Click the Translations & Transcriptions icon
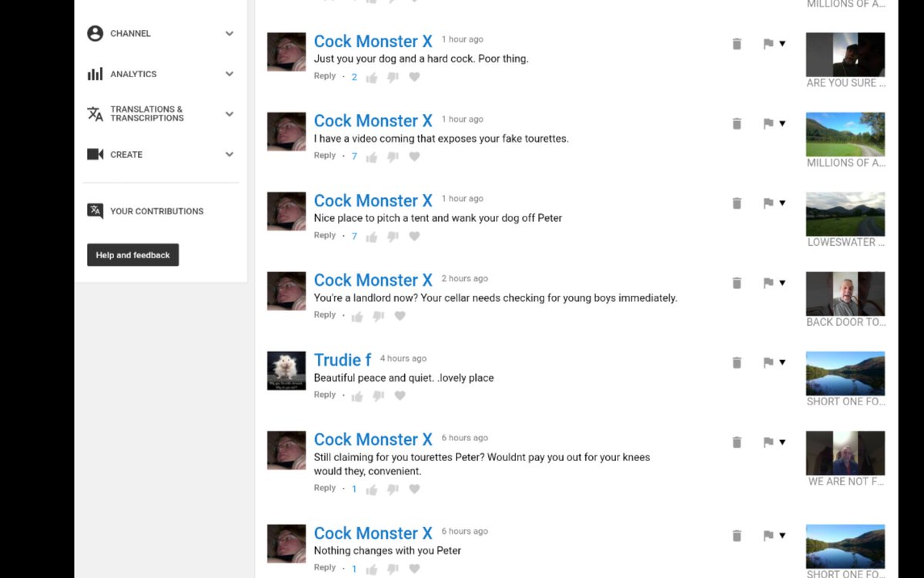Viewport: 924px width, 578px height. 95,114
